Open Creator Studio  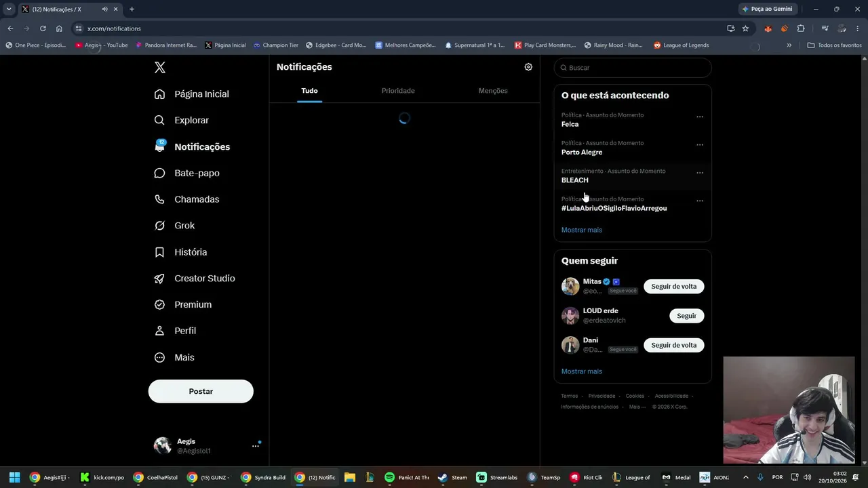click(195, 279)
